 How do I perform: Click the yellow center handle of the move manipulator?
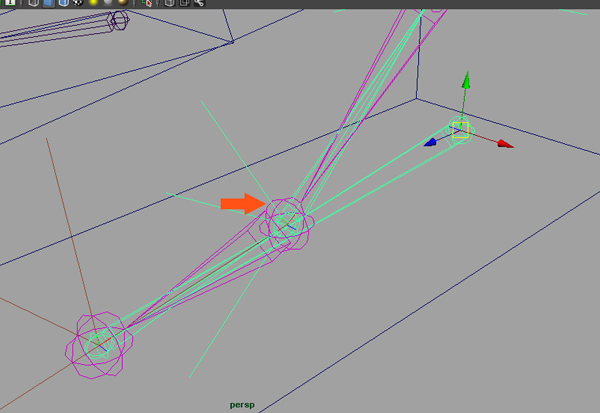pos(460,130)
